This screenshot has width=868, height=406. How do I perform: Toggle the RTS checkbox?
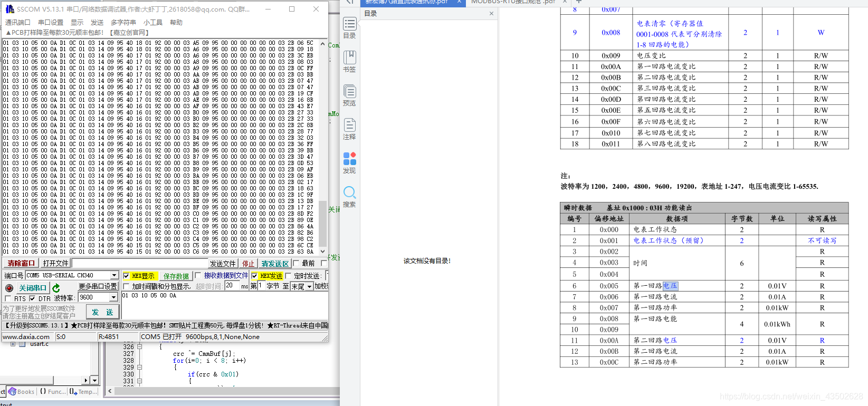[8, 298]
